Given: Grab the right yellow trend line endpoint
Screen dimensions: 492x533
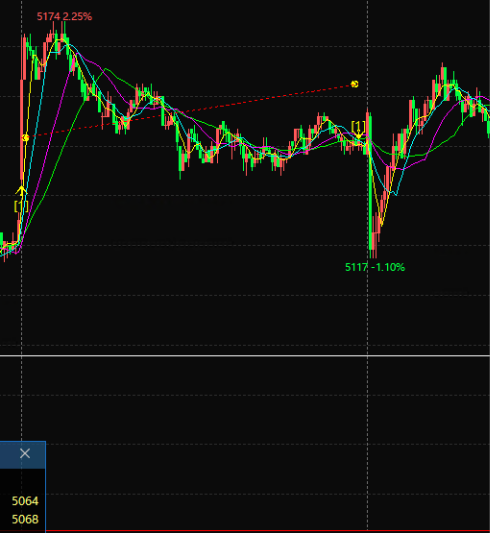Looking at the screenshot, I should click(355, 84).
